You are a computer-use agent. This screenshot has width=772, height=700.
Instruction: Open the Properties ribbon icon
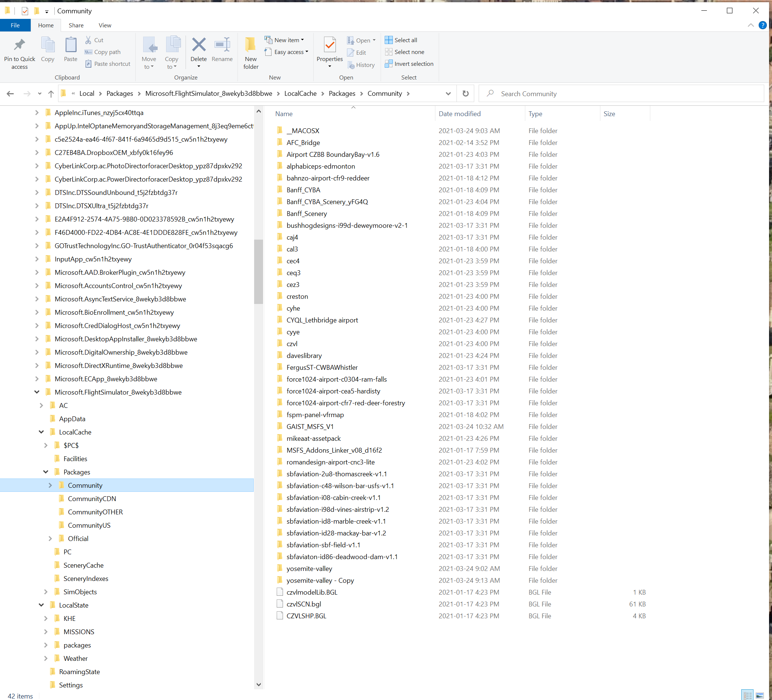click(x=329, y=45)
